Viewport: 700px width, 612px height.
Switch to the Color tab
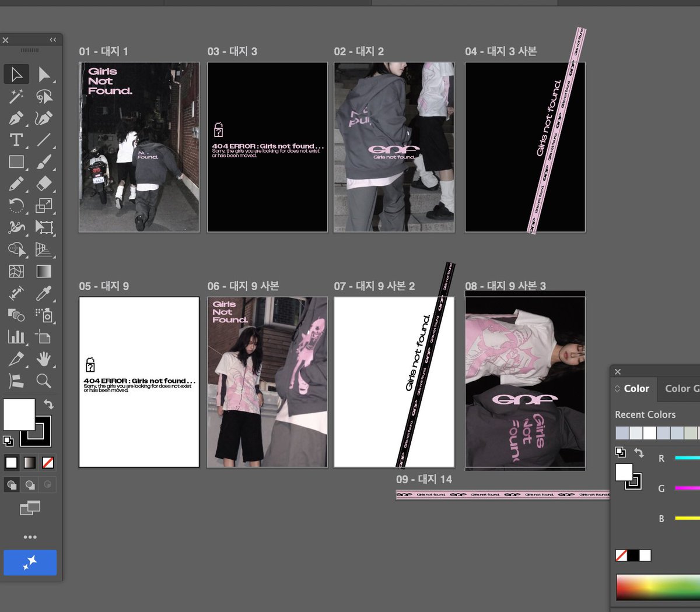636,389
